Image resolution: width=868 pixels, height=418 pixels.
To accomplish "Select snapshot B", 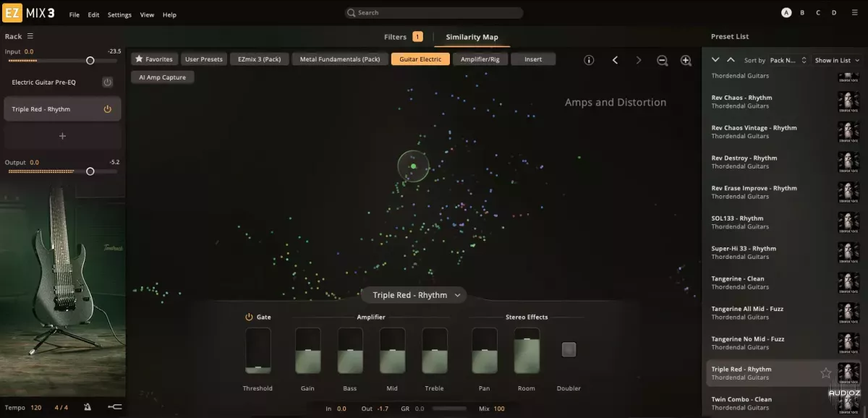I will click(x=802, y=12).
